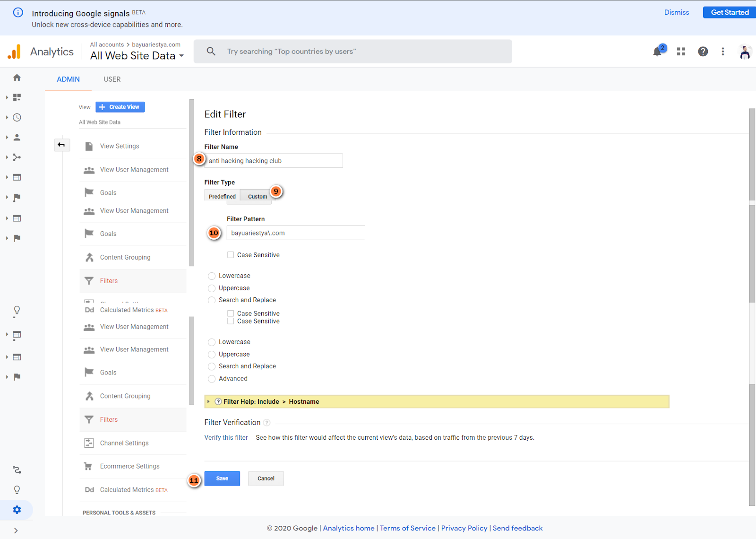Click the notifications bell icon
This screenshot has height=539, width=756.
(658, 52)
